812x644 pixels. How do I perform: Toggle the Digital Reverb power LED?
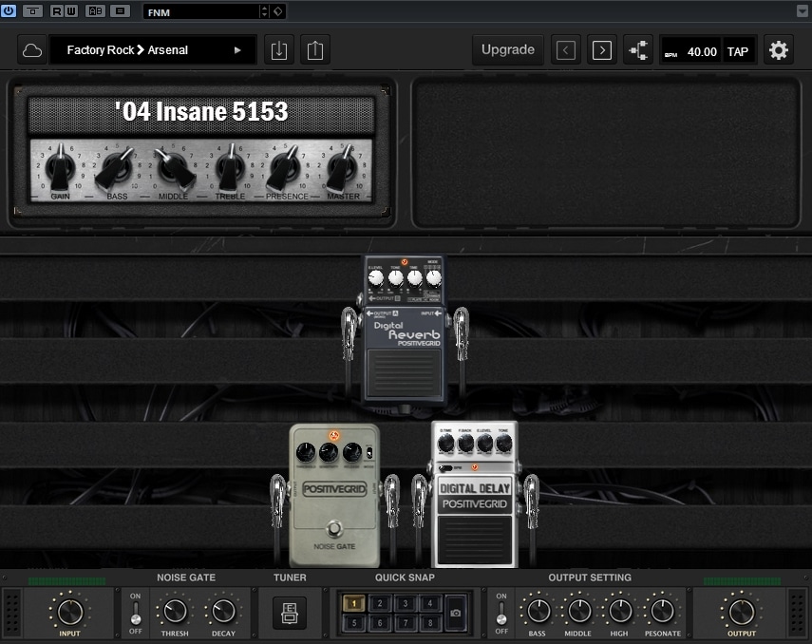point(405,262)
